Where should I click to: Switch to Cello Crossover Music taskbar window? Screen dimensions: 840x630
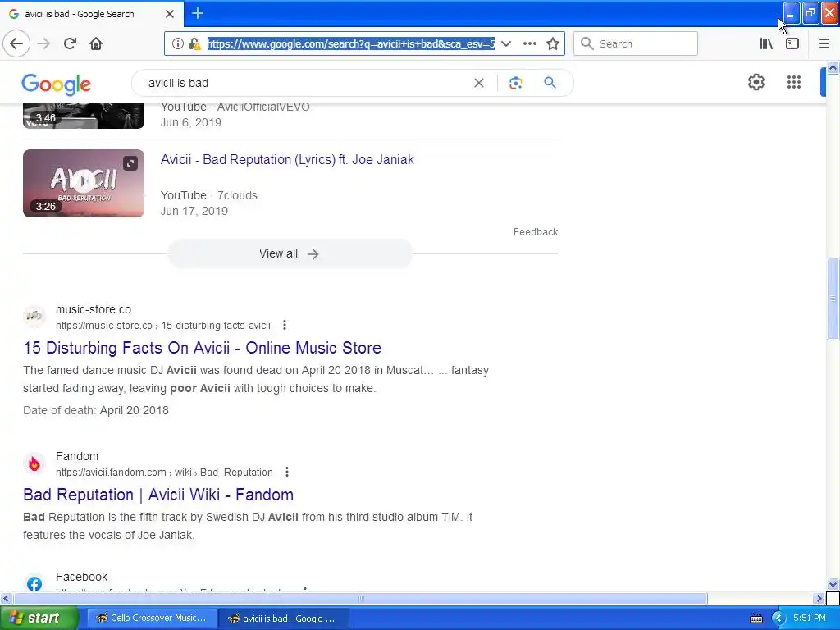click(152, 619)
